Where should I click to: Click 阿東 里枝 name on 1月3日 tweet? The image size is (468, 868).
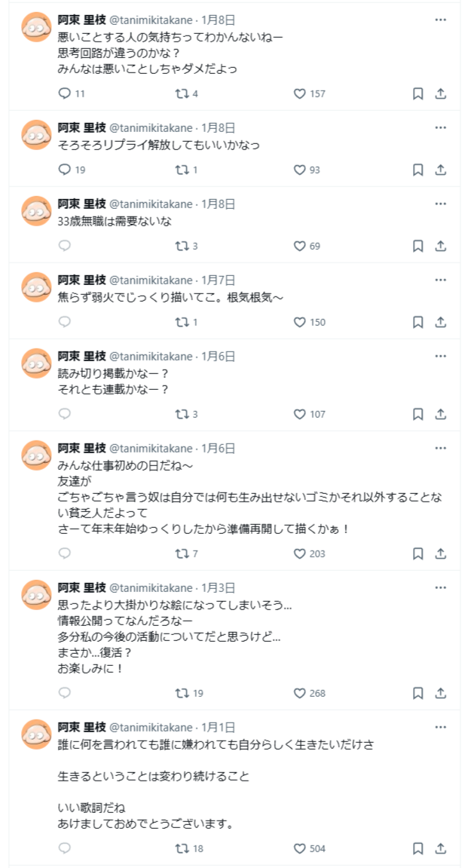click(x=81, y=587)
